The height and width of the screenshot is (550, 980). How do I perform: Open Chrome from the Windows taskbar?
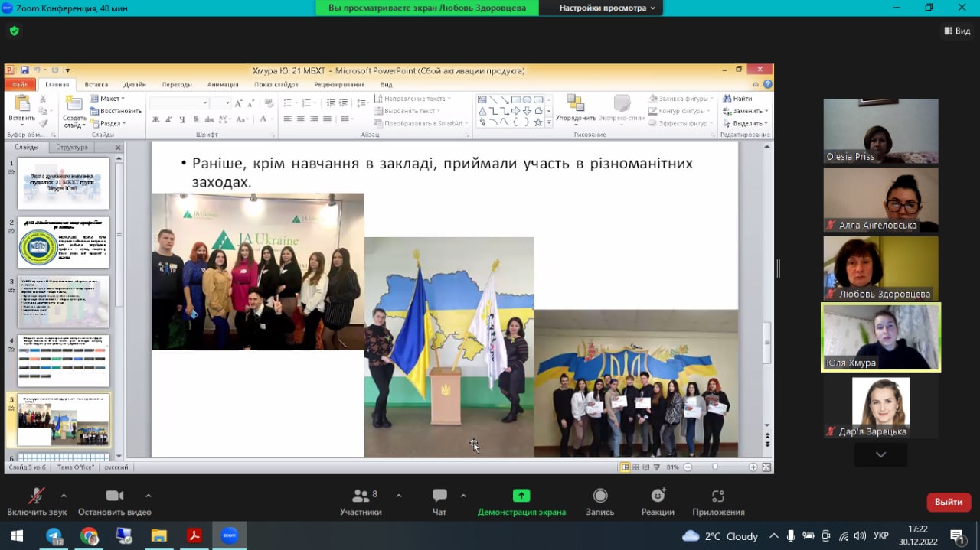coord(90,535)
